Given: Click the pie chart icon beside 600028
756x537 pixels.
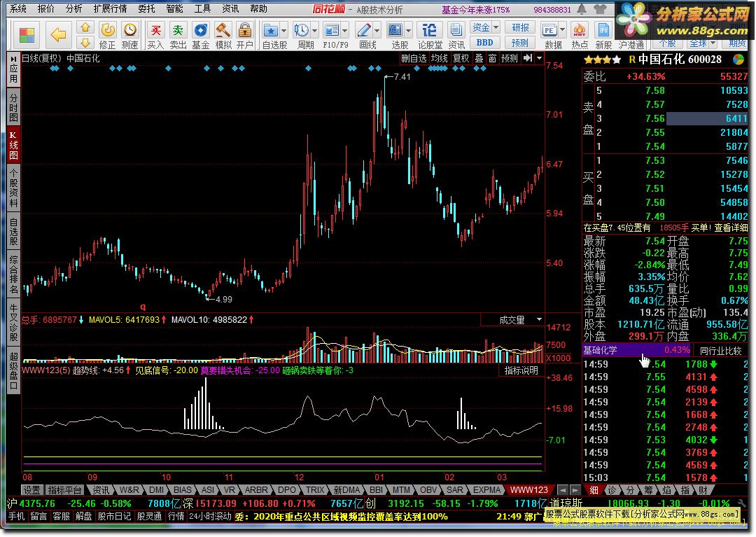Looking at the screenshot, I should pyautogui.click(x=738, y=60).
